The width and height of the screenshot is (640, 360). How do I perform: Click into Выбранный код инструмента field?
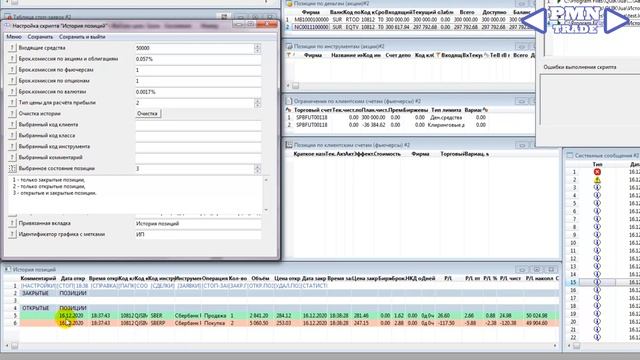(x=198, y=147)
